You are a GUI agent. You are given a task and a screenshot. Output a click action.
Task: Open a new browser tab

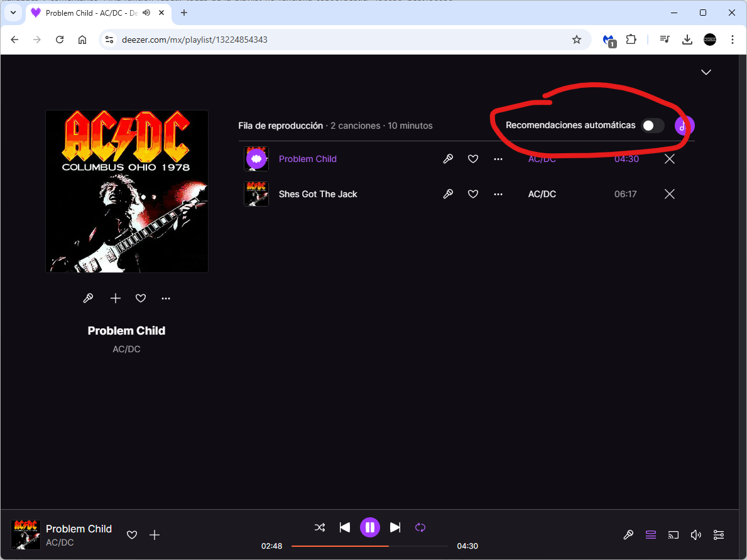pyautogui.click(x=184, y=13)
